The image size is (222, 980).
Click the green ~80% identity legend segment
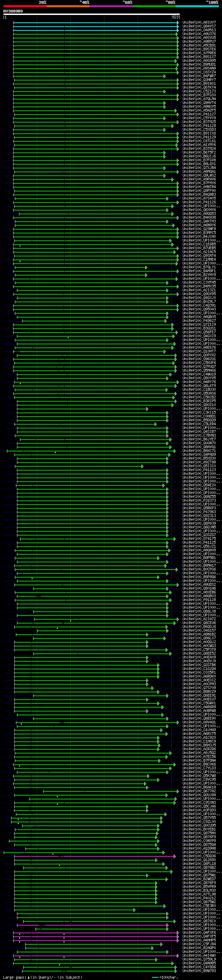click(x=154, y=6)
